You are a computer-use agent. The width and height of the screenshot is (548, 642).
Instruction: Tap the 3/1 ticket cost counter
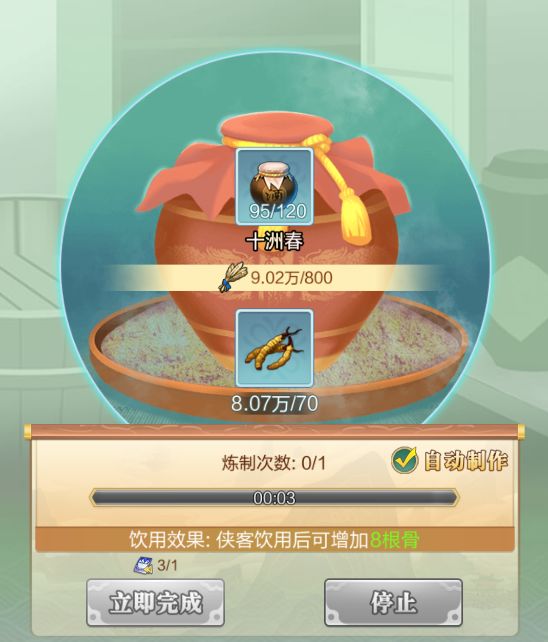(x=168, y=566)
